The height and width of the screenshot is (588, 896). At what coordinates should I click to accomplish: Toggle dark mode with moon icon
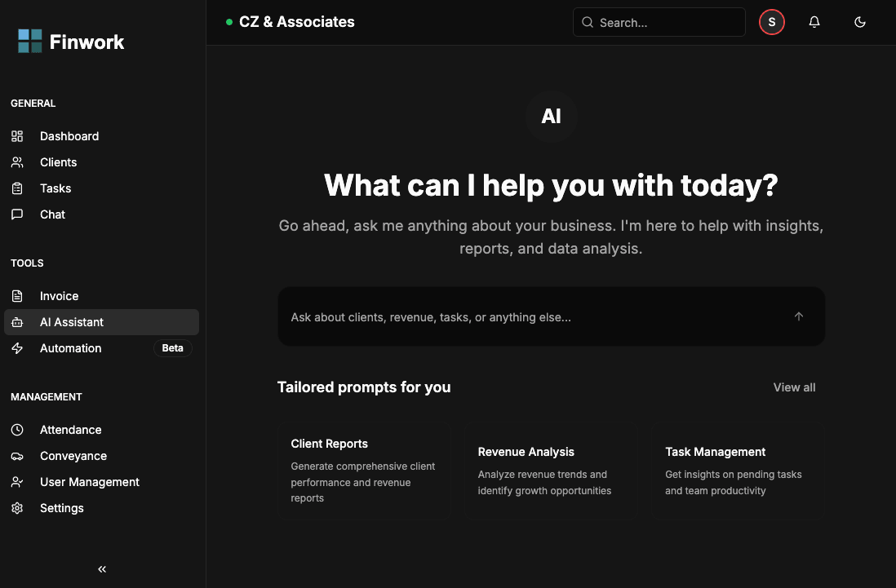tap(859, 22)
